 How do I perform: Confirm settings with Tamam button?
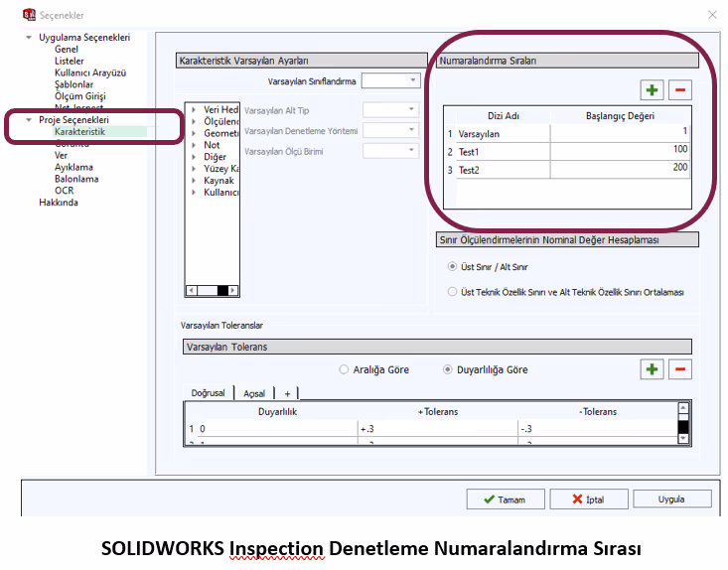click(506, 499)
